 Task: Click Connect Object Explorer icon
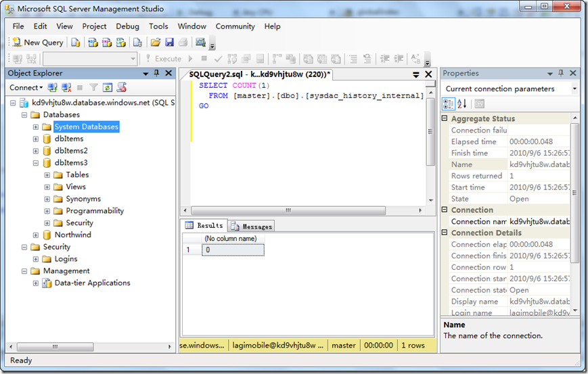53,88
